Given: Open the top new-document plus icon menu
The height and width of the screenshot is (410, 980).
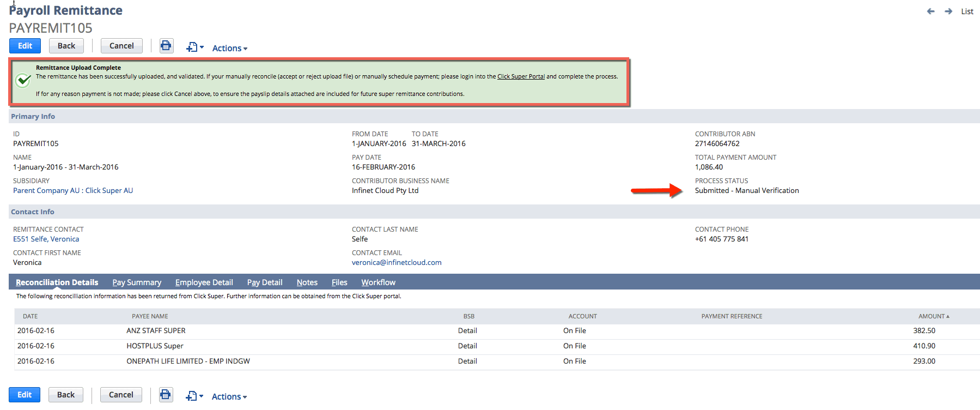Looking at the screenshot, I should (x=195, y=47).
